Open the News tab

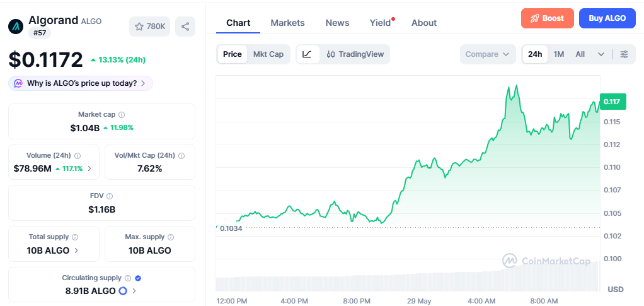tap(337, 23)
